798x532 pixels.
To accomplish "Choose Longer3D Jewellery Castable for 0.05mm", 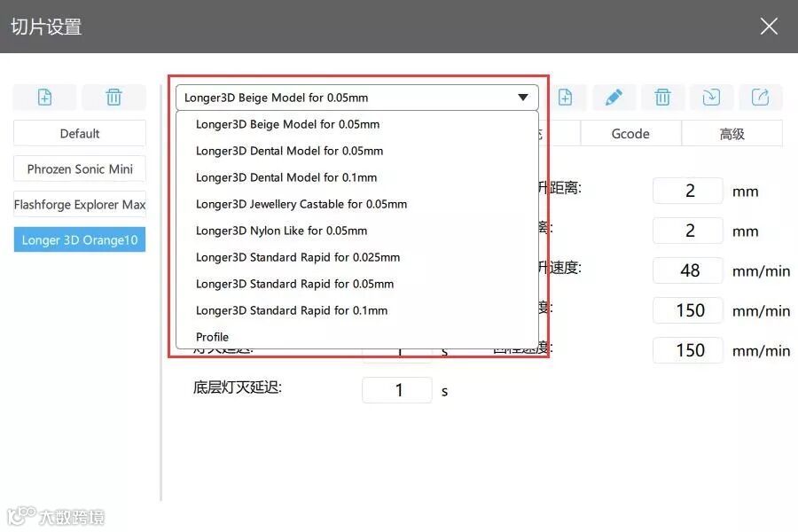I will click(x=356, y=204).
